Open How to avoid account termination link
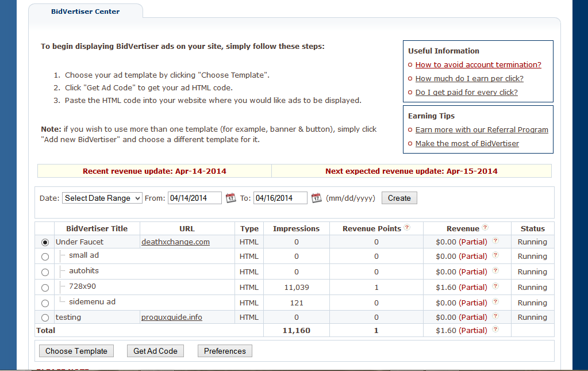 click(x=478, y=65)
